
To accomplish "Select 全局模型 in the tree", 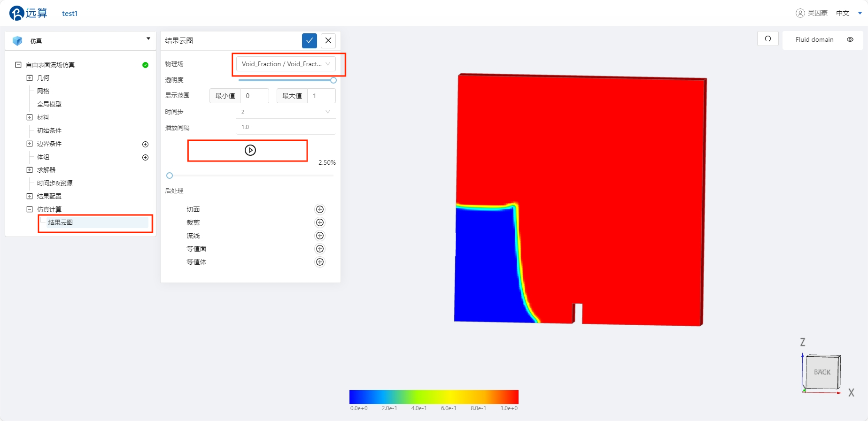I will click(x=49, y=104).
